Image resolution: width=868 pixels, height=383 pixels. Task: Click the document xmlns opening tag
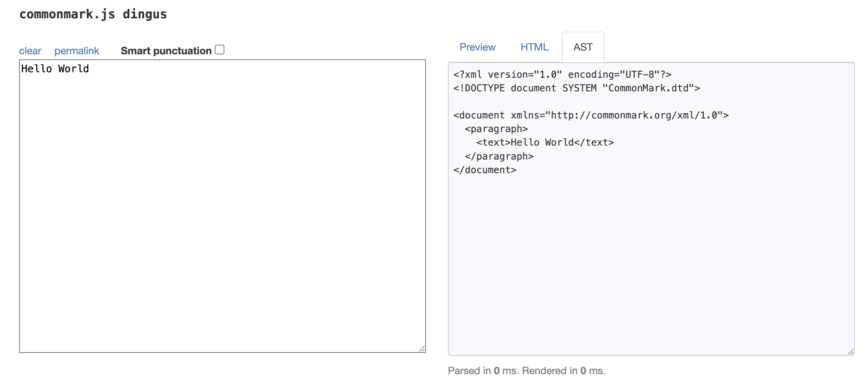(x=591, y=115)
